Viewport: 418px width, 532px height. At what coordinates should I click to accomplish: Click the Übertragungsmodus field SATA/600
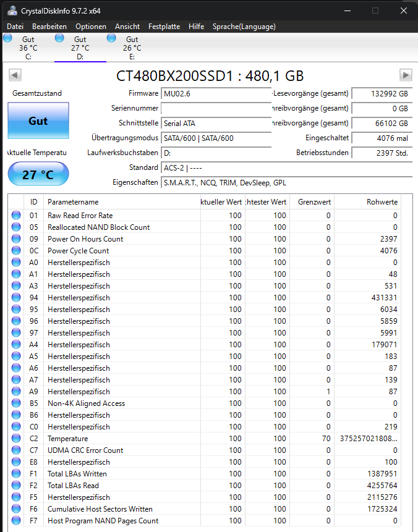click(x=216, y=138)
